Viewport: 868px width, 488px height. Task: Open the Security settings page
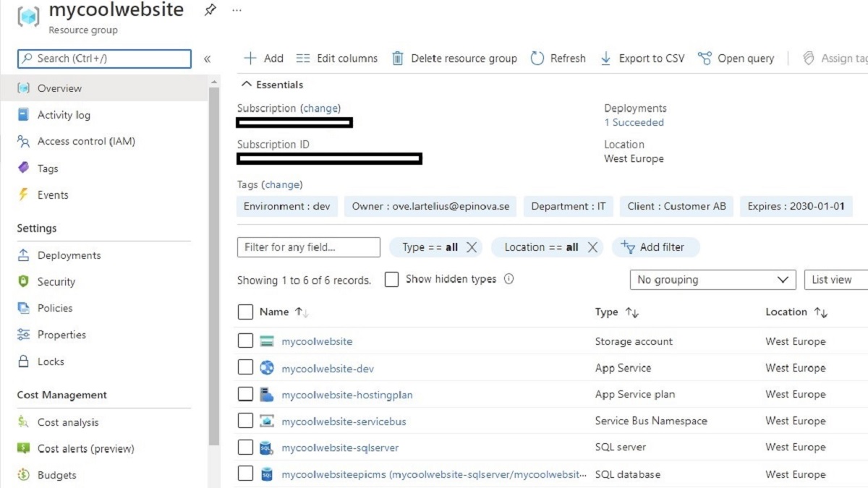58,281
